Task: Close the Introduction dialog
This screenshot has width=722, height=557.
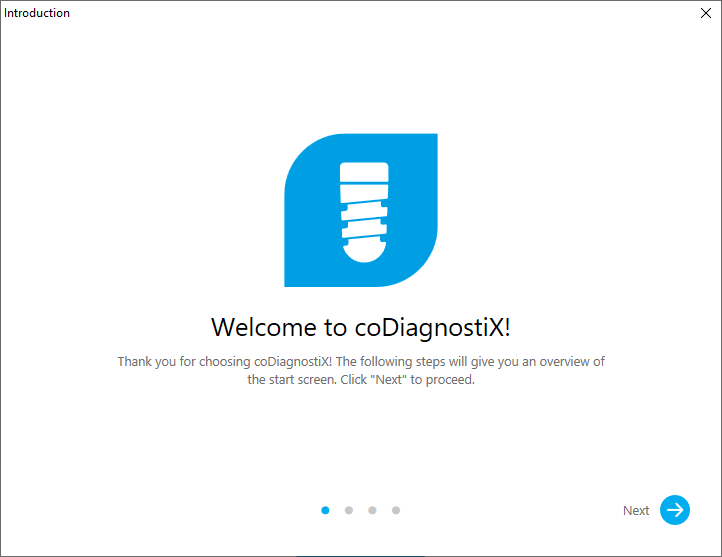Action: pos(705,13)
